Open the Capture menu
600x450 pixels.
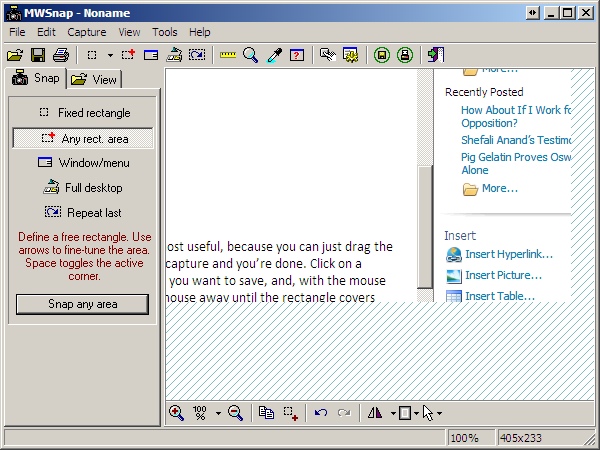(x=86, y=32)
